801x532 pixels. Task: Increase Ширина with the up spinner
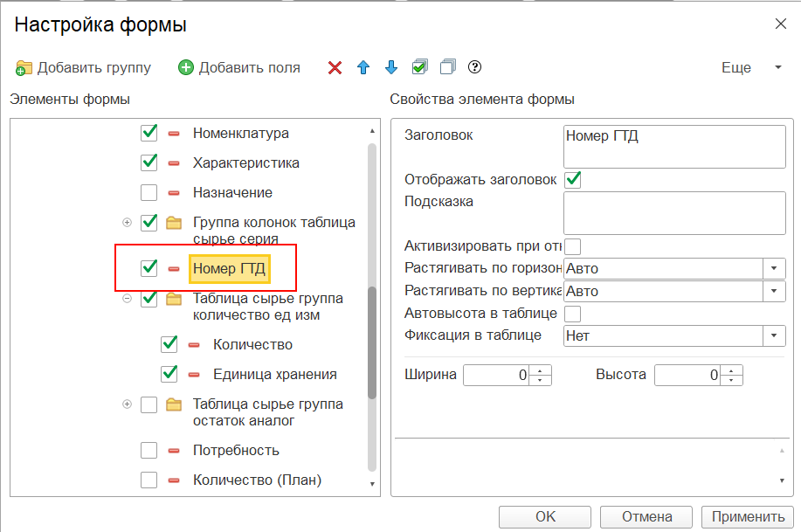(540, 370)
